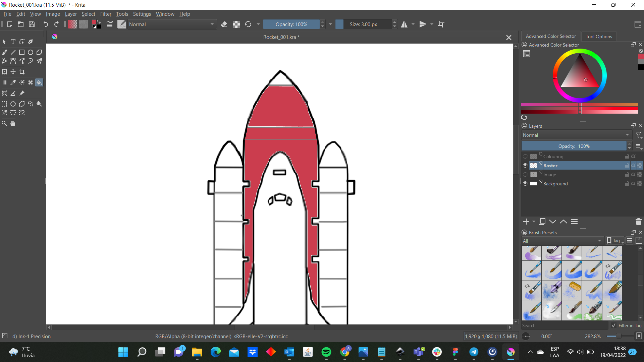Hide the Raster layer eye icon
The width and height of the screenshot is (644, 362).
pyautogui.click(x=525, y=165)
